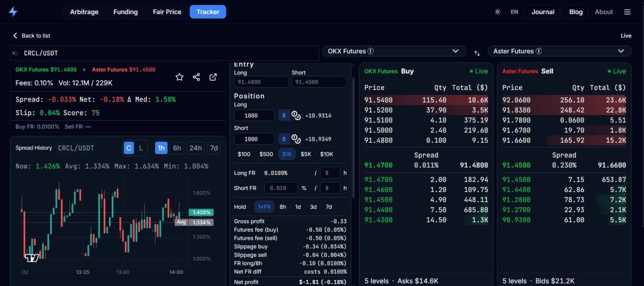The image size is (644, 286).
Task: Click the Long FR hours field
Action: tap(330, 173)
